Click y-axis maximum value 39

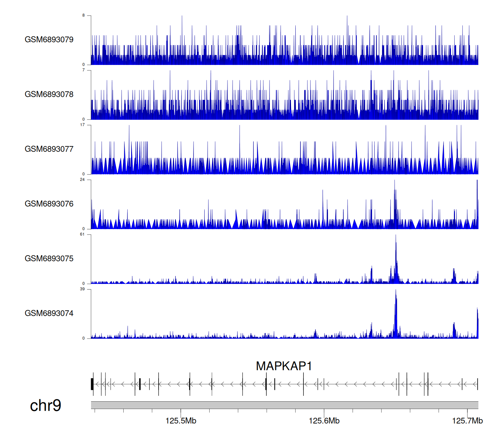tap(82, 289)
